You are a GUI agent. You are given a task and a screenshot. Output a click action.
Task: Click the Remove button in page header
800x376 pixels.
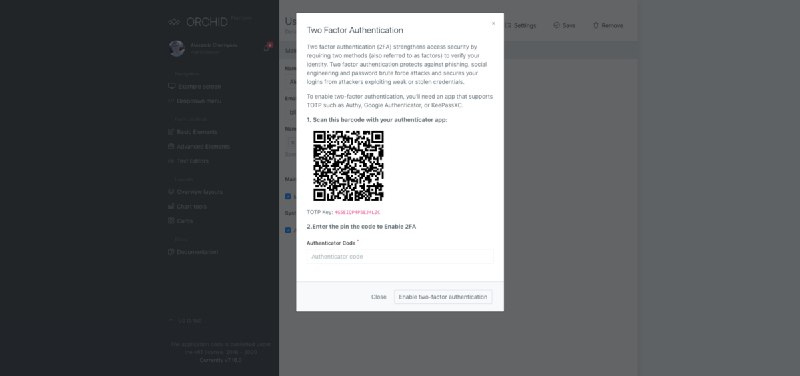pos(608,25)
